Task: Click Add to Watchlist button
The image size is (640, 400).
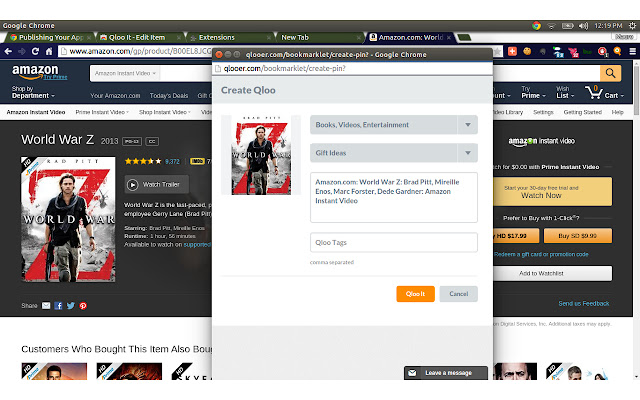Action: 553,273
